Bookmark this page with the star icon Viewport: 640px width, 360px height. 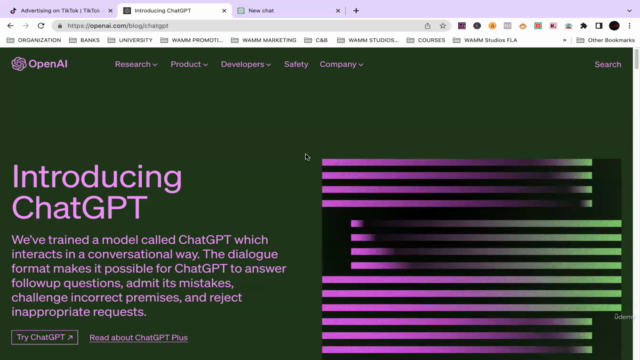[x=443, y=26]
